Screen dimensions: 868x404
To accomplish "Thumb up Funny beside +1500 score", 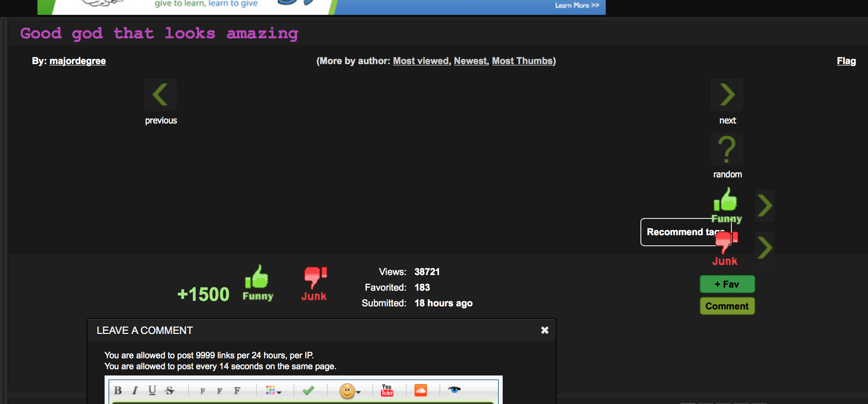I will 258,283.
